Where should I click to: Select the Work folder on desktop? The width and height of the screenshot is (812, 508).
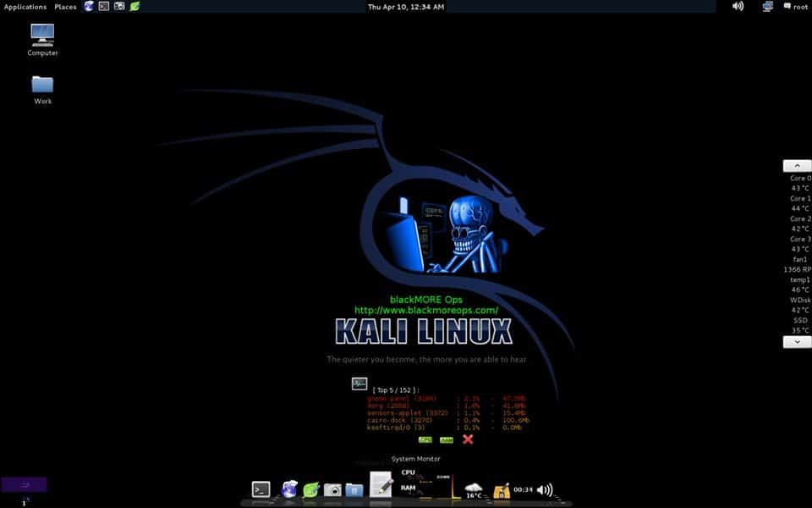(x=42, y=91)
